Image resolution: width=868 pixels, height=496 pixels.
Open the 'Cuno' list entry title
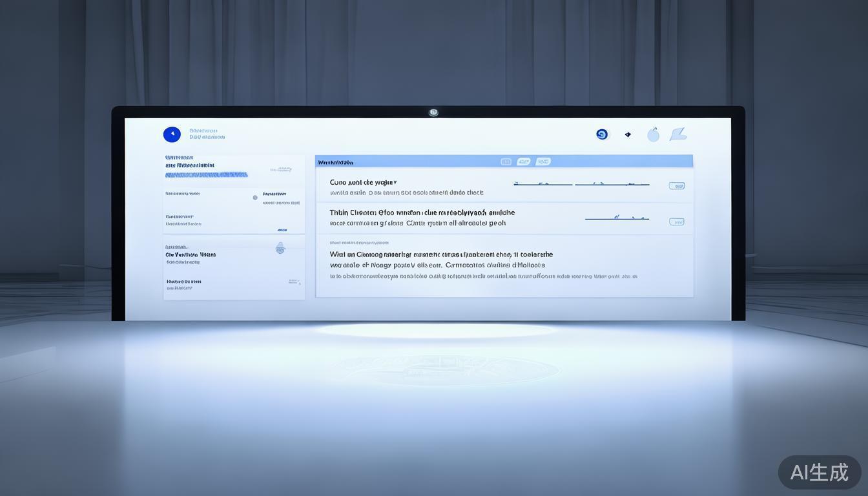click(363, 183)
